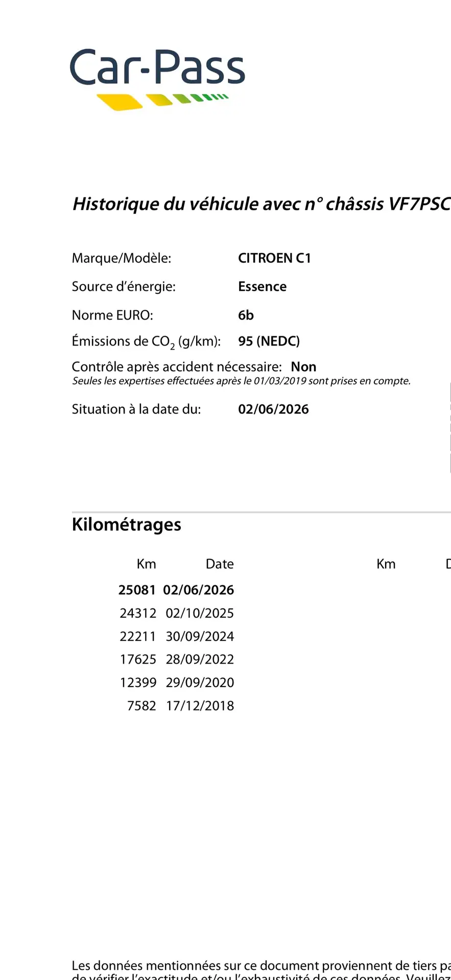Select the Essence energy source value

262,287
